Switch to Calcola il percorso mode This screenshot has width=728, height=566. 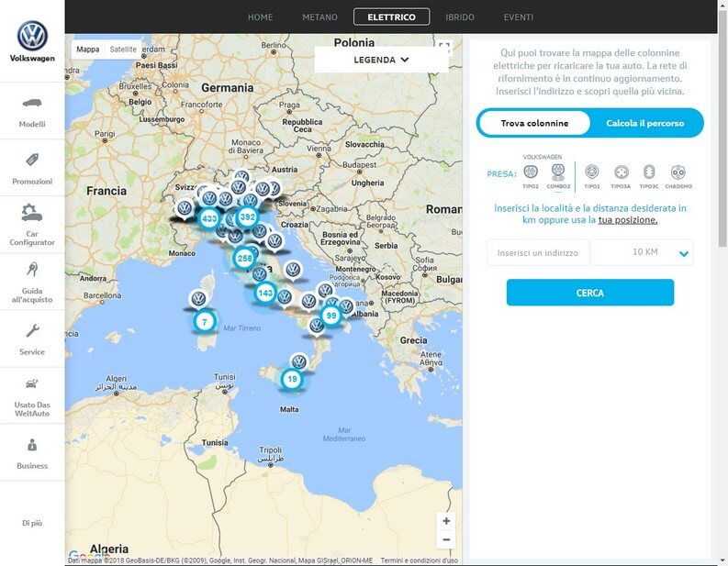point(644,123)
